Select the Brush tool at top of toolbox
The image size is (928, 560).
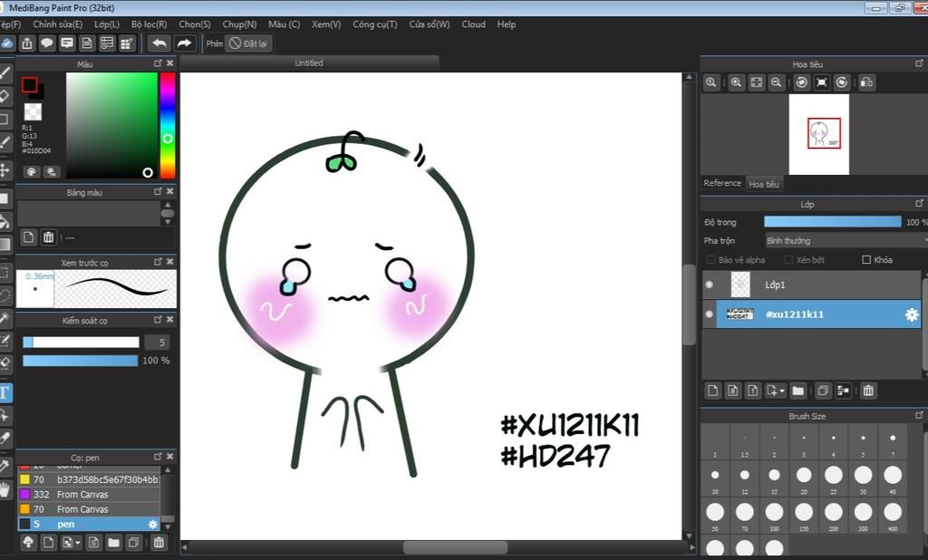5,72
